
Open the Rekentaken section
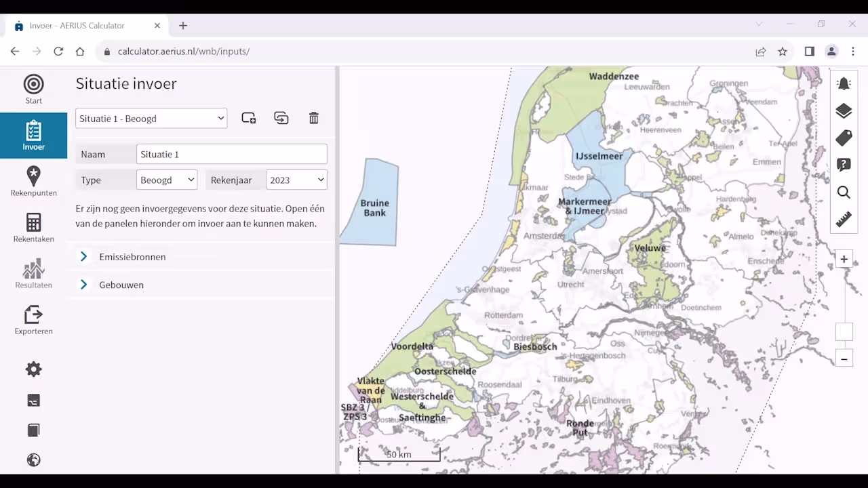tap(33, 228)
